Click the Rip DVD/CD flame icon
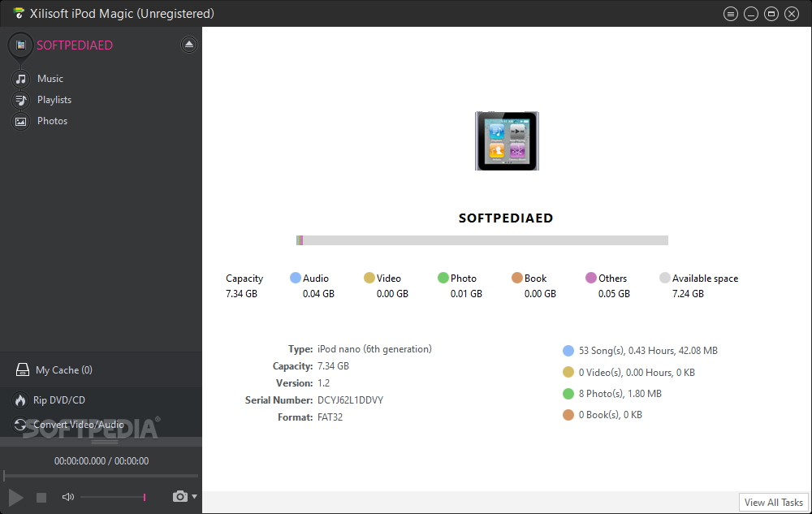This screenshot has width=812, height=514. [20, 400]
